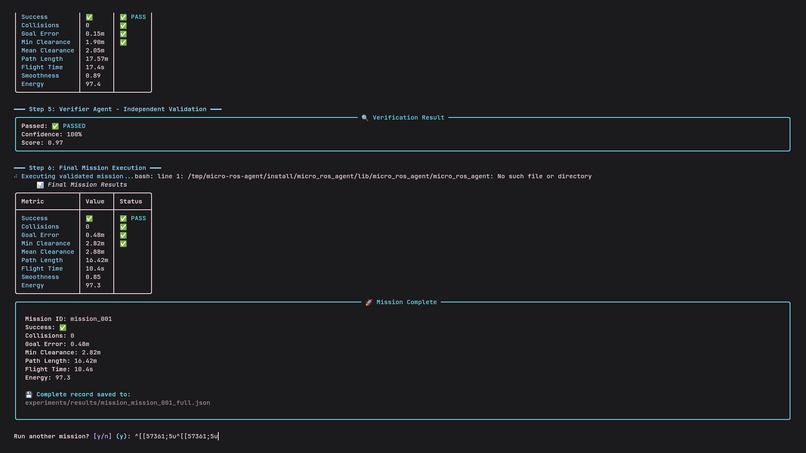Click the green check next to PASSED in Verification Result
Screen dimensions: 806x453
point(56,126)
